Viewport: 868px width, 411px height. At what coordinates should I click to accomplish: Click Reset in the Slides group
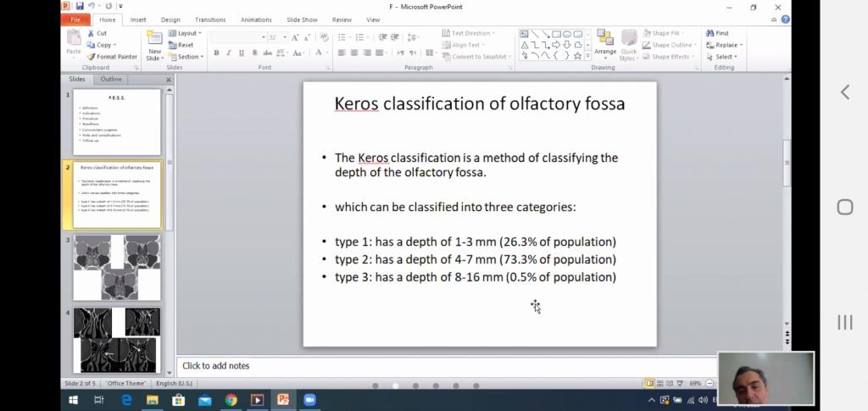181,45
